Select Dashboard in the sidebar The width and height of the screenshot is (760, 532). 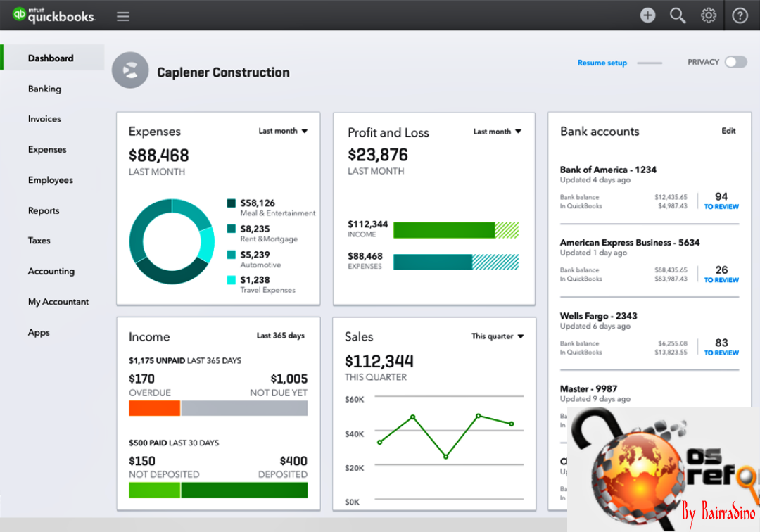tap(51, 58)
